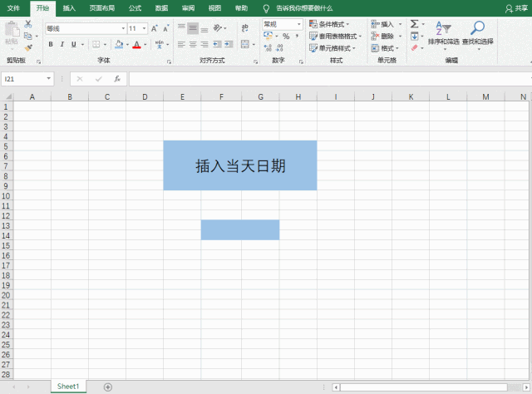This screenshot has width=532, height=394.
Task: Toggle bold formatting
Action: click(51, 44)
